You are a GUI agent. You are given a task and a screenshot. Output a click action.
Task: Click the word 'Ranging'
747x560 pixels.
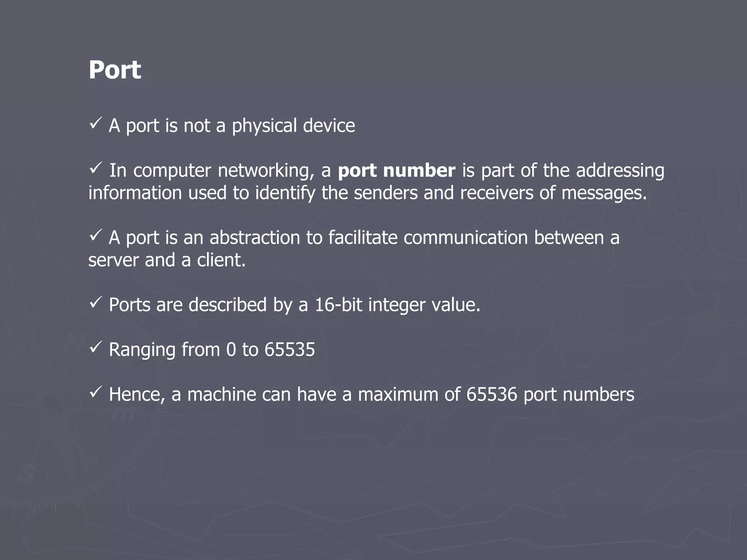coord(142,350)
